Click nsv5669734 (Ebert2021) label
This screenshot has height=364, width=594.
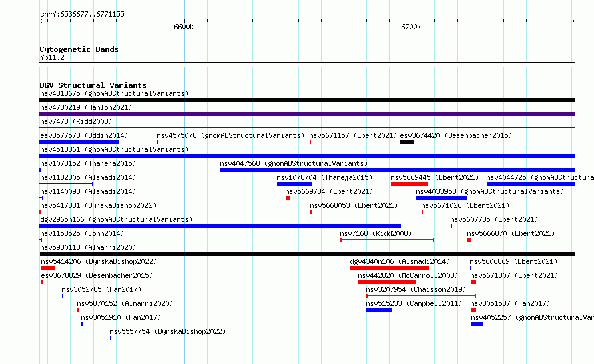(329, 191)
